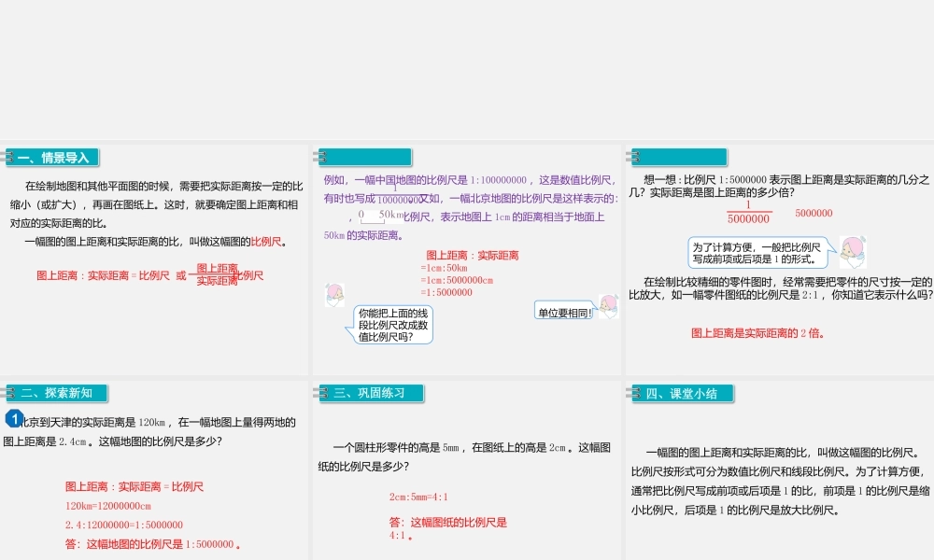Click the unlabeled teal banner on the top-middle slide
934x560 pixels.
tap(364, 156)
